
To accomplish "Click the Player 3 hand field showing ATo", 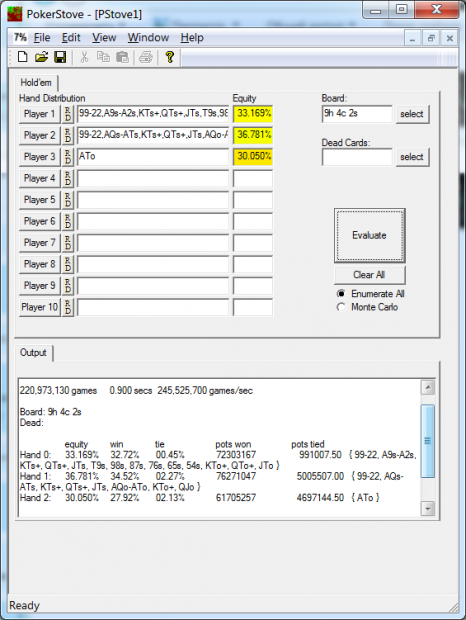I will coord(153,157).
